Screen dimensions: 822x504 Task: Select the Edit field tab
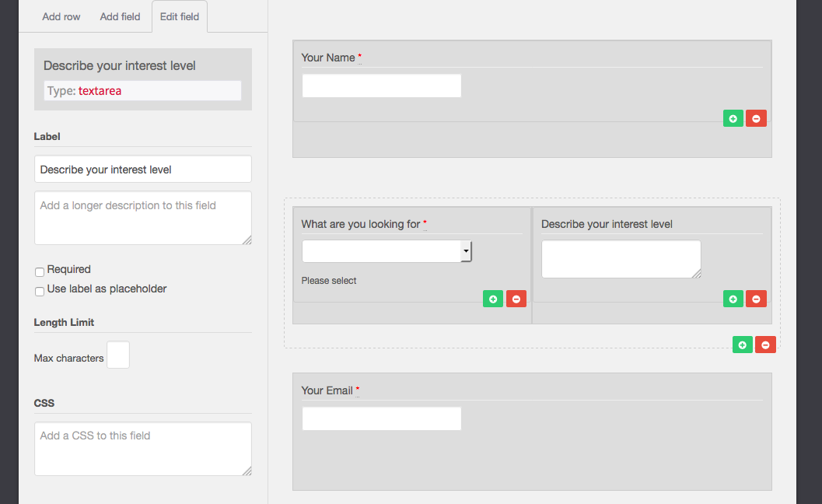[x=180, y=17]
